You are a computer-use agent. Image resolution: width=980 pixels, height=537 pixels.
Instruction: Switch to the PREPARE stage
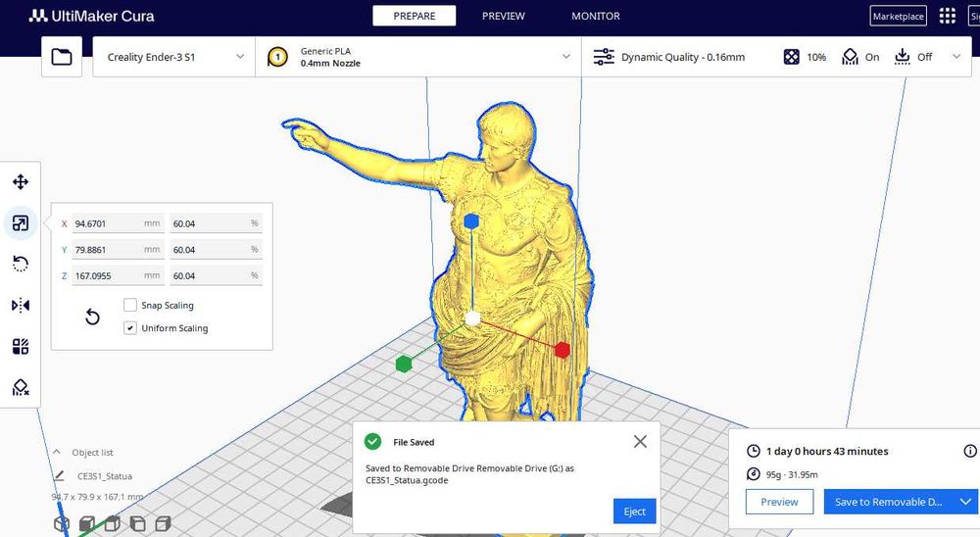415,16
